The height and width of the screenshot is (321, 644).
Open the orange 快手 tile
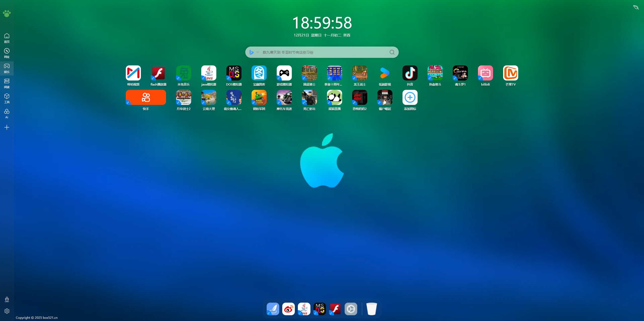click(146, 97)
